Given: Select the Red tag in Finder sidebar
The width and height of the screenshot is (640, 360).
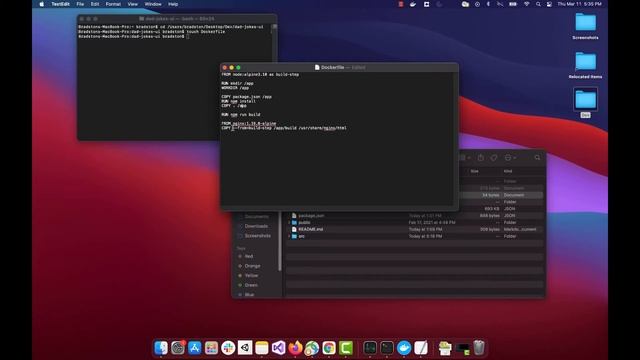Looking at the screenshot, I should (x=249, y=256).
